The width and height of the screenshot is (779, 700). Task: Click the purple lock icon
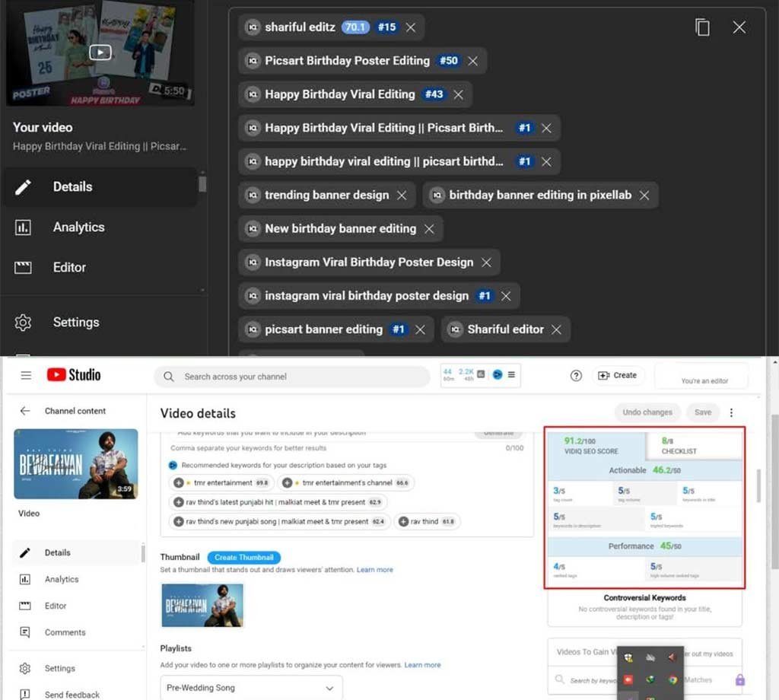coord(739,679)
